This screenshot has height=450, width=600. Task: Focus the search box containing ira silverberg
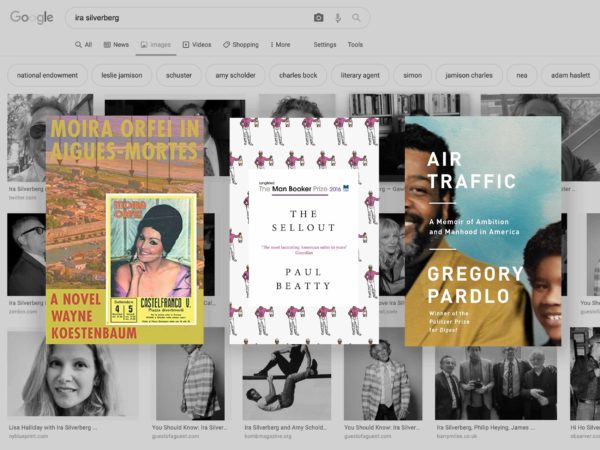(x=217, y=18)
